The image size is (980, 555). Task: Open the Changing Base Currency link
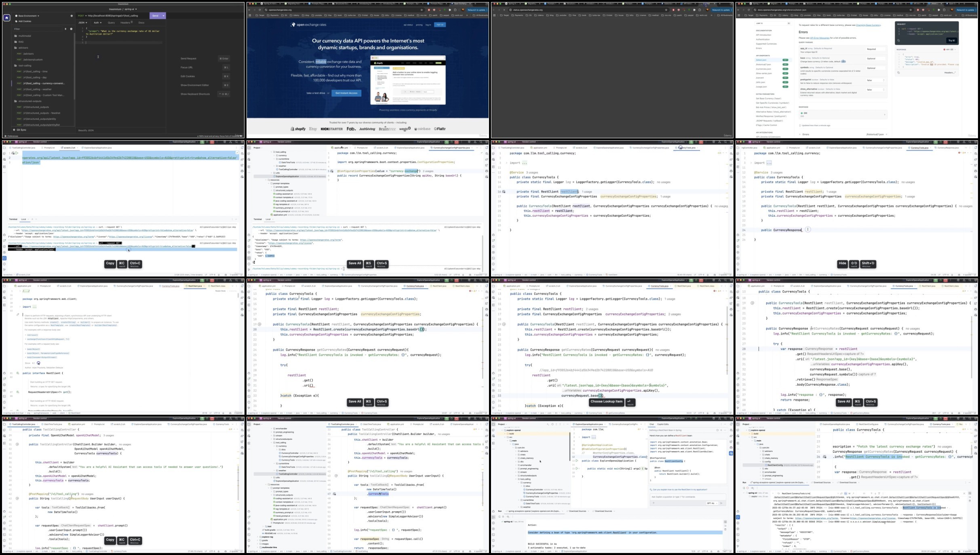[x=868, y=25]
